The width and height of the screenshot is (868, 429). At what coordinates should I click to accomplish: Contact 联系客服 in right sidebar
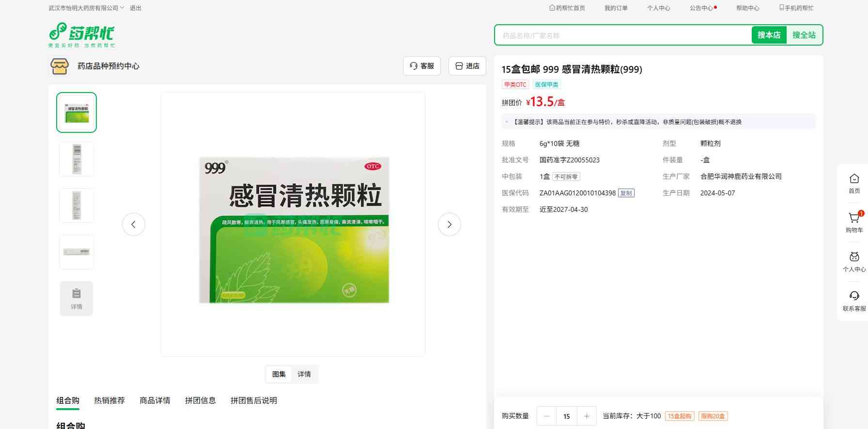point(854,301)
